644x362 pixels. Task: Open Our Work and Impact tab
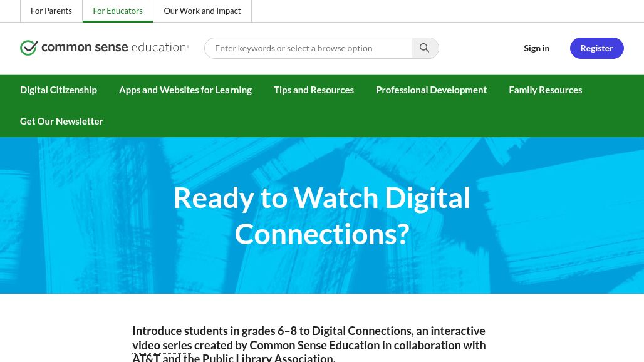pyautogui.click(x=202, y=11)
